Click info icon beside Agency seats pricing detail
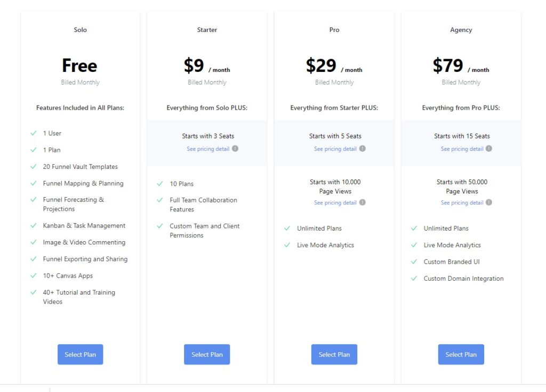The width and height of the screenshot is (546, 392). (x=489, y=149)
